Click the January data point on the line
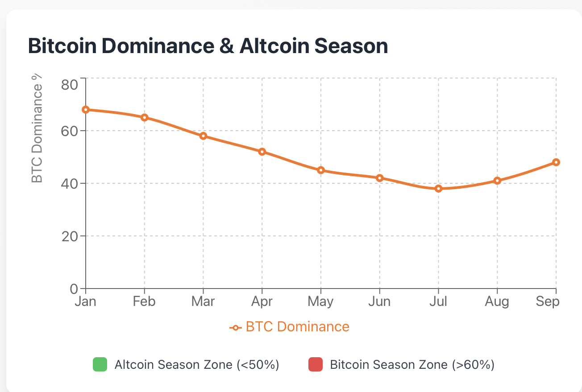Screen dimensions: 582x392 [86, 110]
